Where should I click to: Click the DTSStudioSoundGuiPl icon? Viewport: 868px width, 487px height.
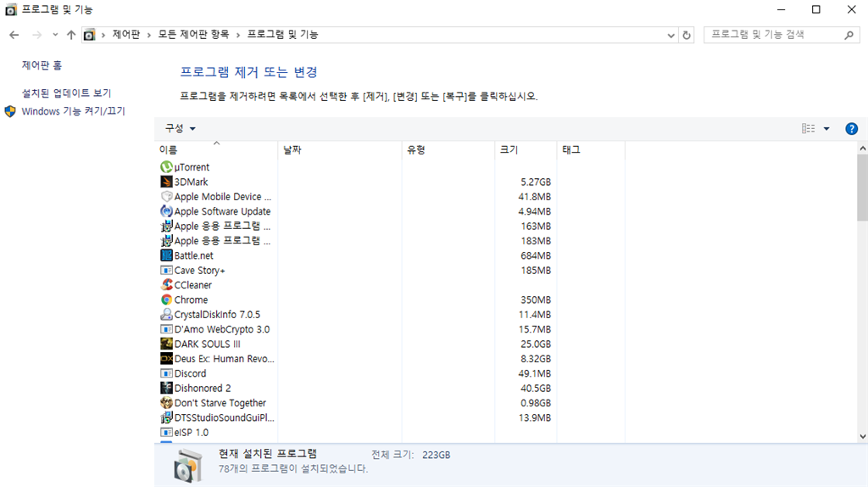tap(166, 417)
